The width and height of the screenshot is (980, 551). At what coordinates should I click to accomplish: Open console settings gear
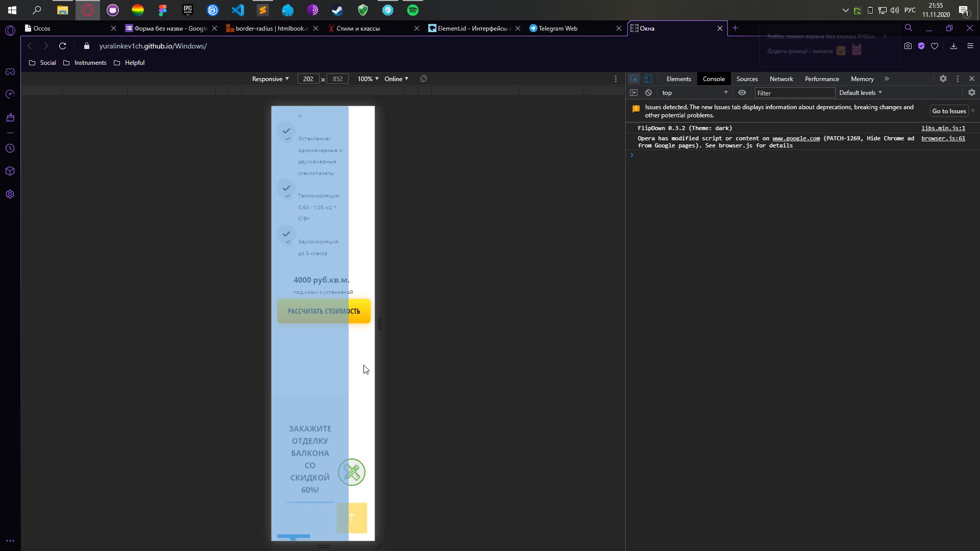point(972,93)
